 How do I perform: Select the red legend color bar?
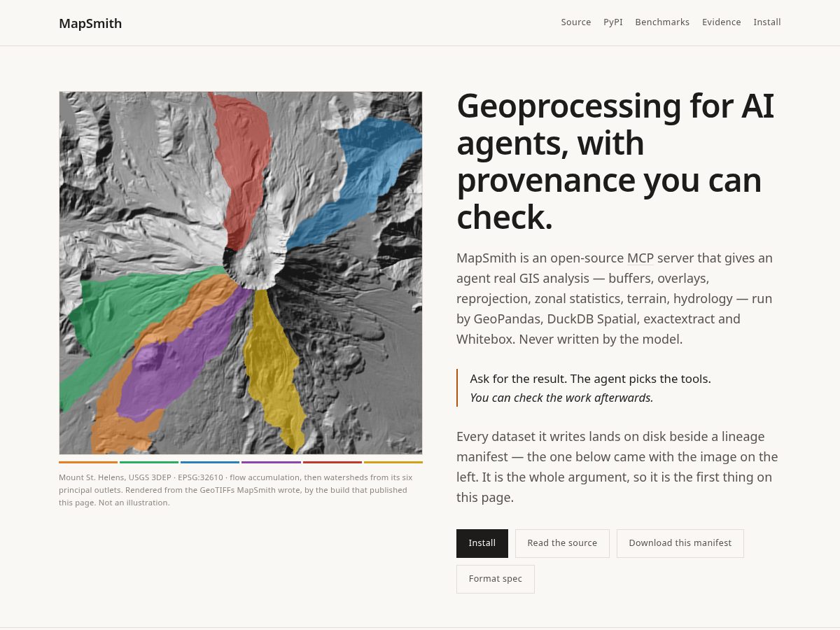pos(332,462)
